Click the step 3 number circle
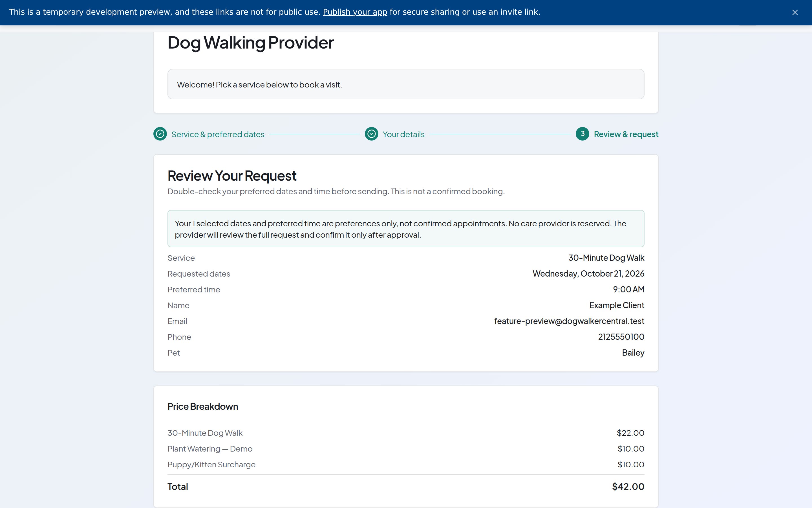The height and width of the screenshot is (508, 812). click(582, 134)
